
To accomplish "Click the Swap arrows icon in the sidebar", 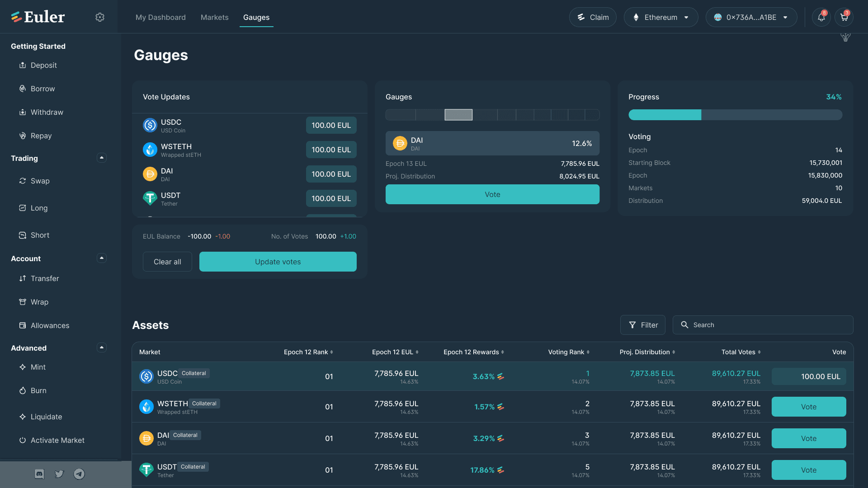I will [x=23, y=181].
